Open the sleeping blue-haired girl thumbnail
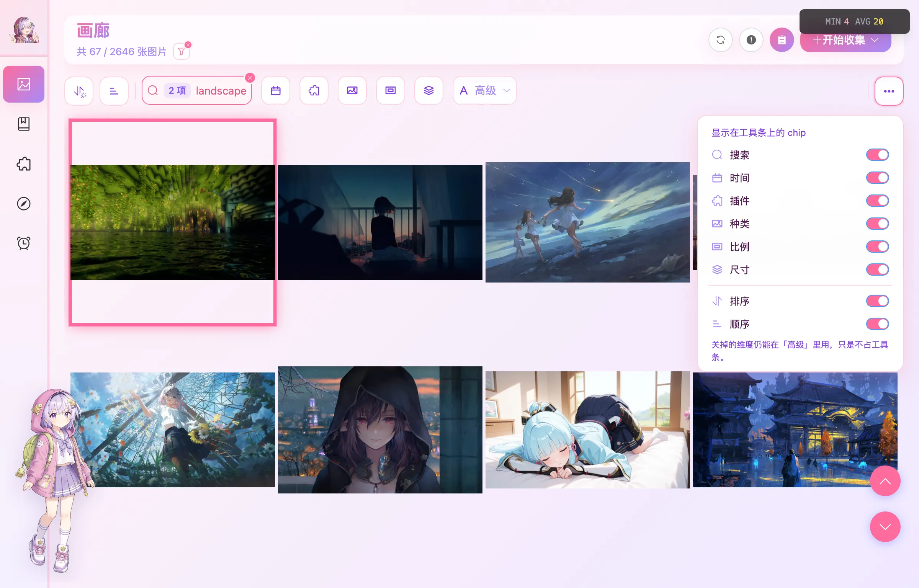The image size is (919, 588). 587,430
